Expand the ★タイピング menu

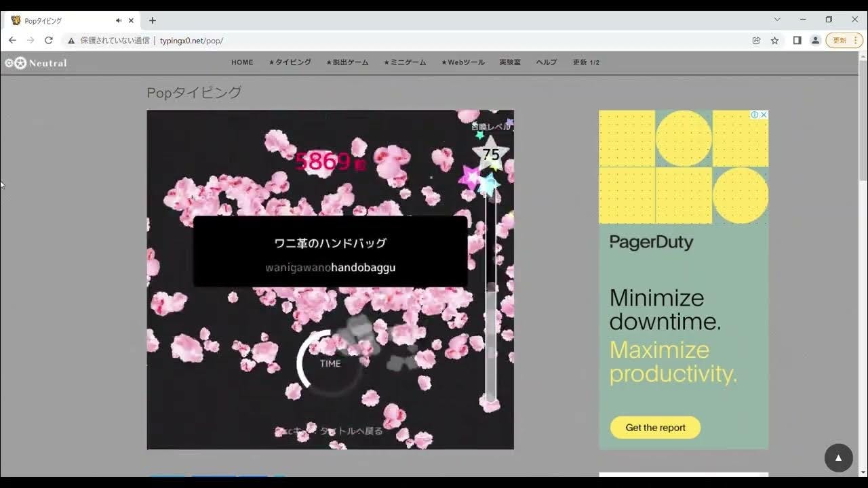(290, 62)
